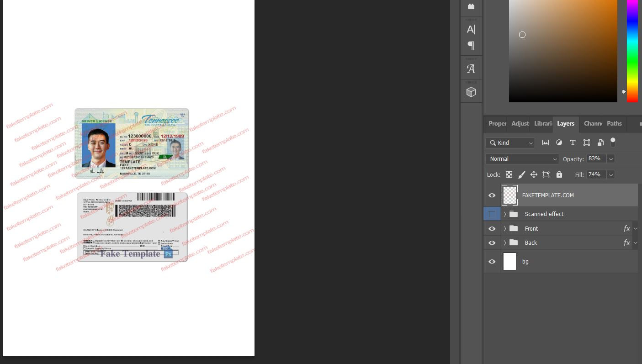Open the 3D panel cube icon
Screen dimensions: 642x364
pyautogui.click(x=471, y=92)
